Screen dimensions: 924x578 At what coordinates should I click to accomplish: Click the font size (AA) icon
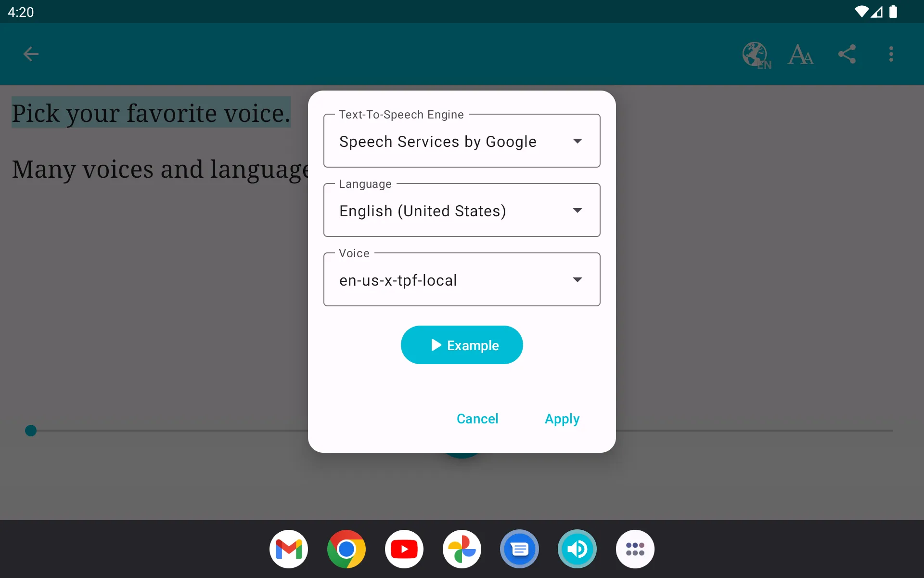[801, 54]
